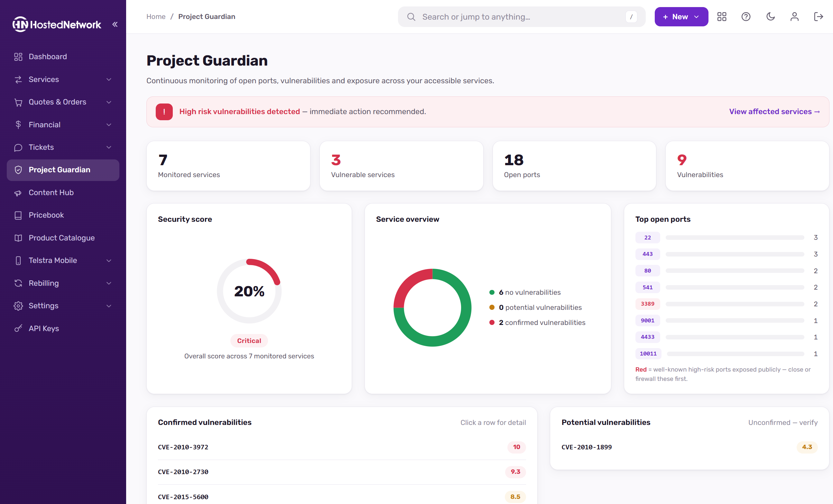Open the CVE-2010-2730 vulnerability row

[342, 472]
